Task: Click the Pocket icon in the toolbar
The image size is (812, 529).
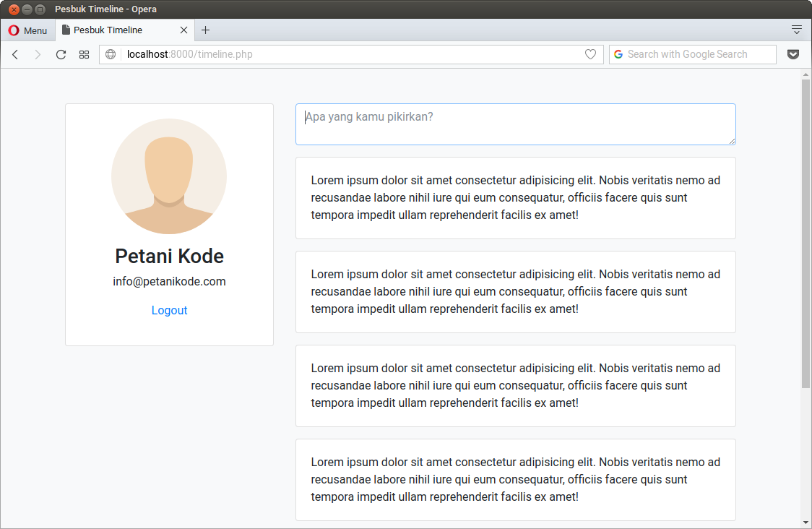Action: pos(793,54)
